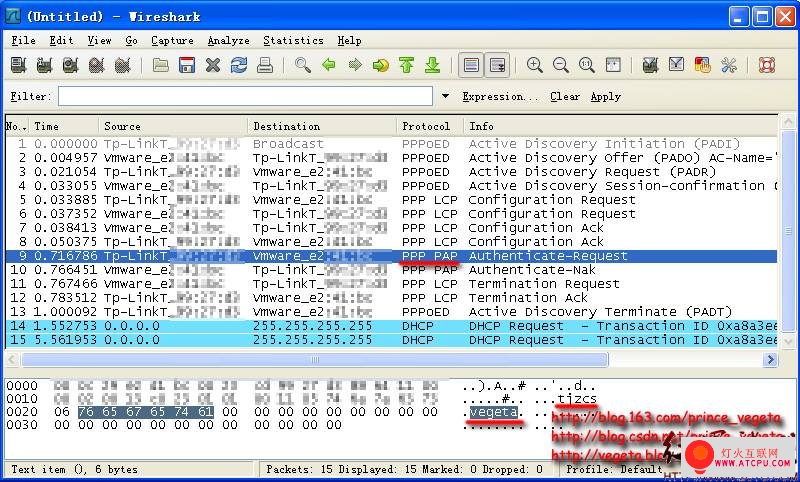The image size is (800, 482).
Task: Sort packets by Time column header
Action: [64, 126]
